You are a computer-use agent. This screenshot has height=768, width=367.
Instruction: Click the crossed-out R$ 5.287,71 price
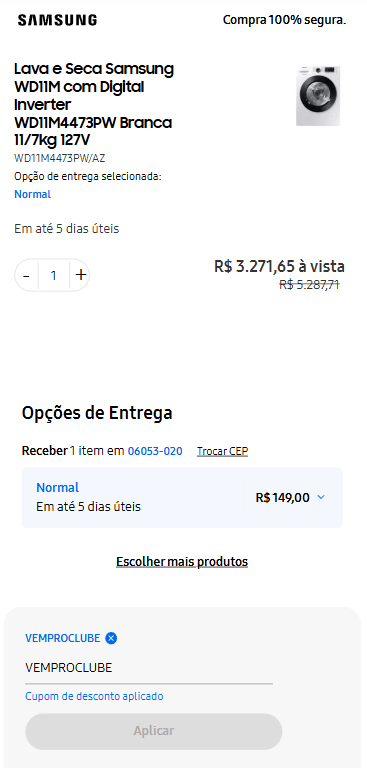tap(309, 285)
